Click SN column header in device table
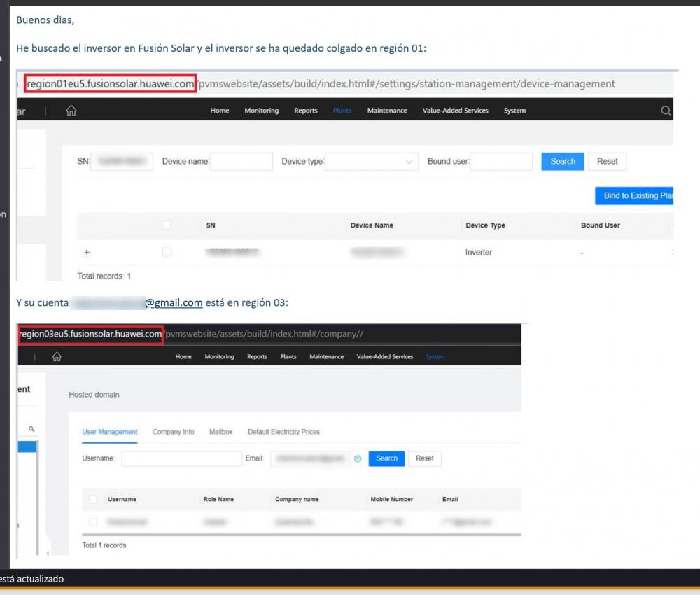 tap(211, 225)
